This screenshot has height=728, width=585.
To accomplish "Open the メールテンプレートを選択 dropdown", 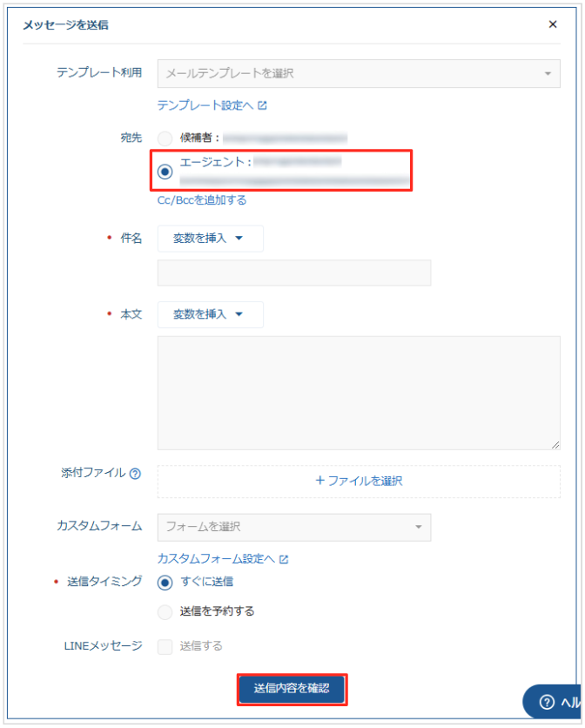I will pyautogui.click(x=358, y=74).
